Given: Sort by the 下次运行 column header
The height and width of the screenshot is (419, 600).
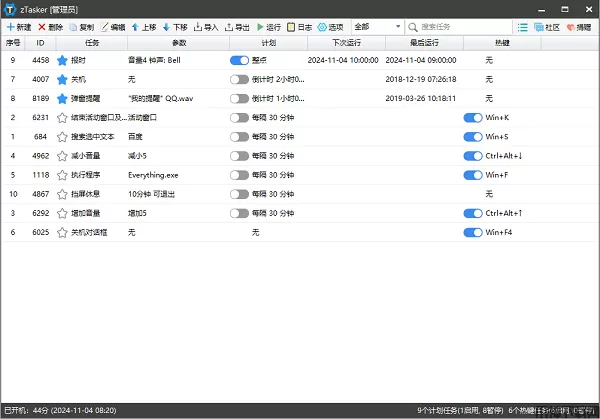Looking at the screenshot, I should click(353, 44).
